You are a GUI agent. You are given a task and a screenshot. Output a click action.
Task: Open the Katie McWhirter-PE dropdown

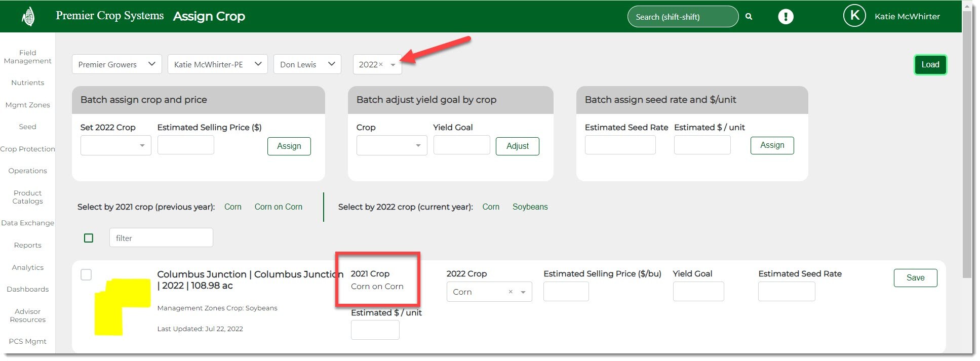tap(217, 64)
